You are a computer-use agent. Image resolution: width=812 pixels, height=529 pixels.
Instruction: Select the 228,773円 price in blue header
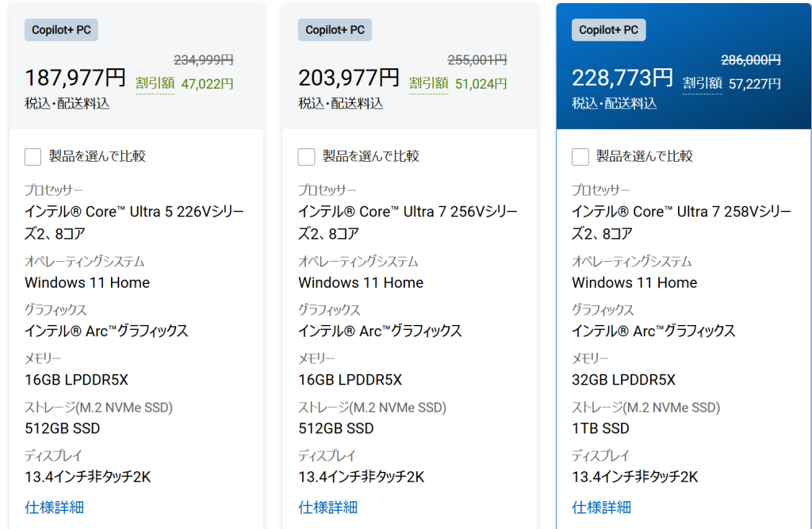622,78
